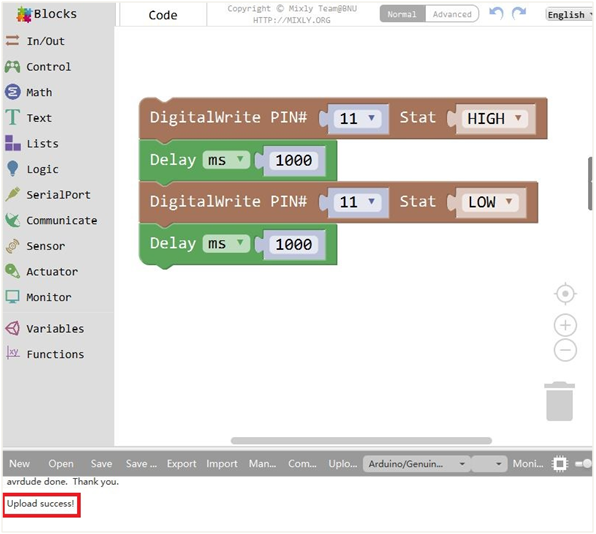Center the workspace with the crosshair icon
Screen dimensions: 596x534
pyautogui.click(x=565, y=294)
